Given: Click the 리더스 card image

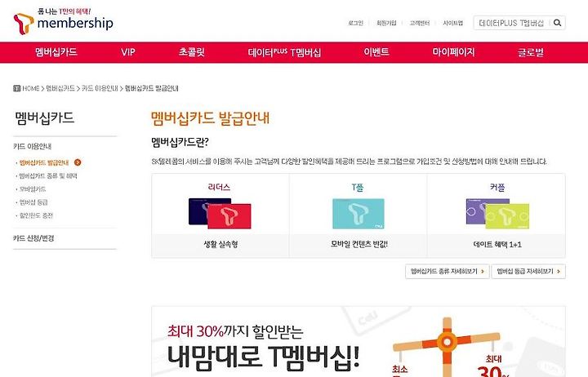Looking at the screenshot, I should [220, 213].
